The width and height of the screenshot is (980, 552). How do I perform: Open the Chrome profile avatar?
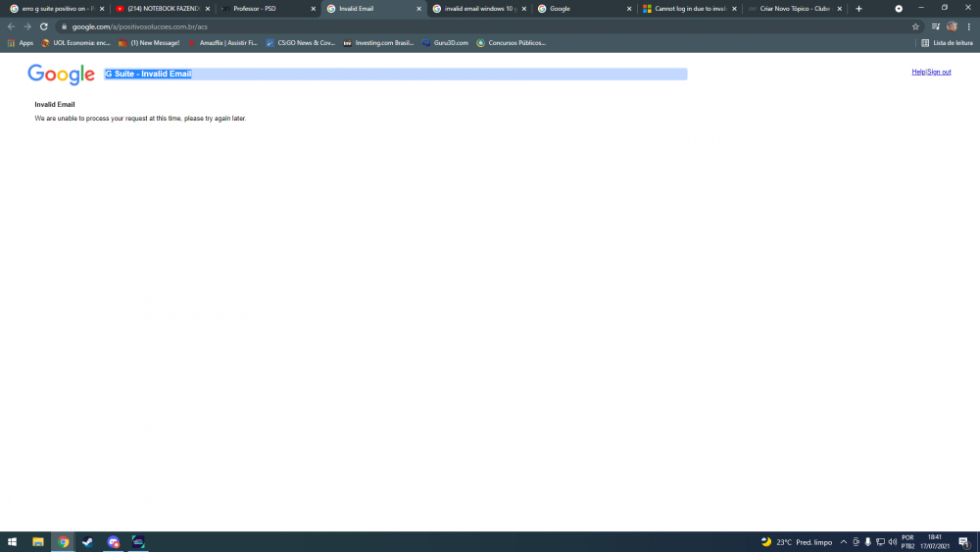[952, 26]
